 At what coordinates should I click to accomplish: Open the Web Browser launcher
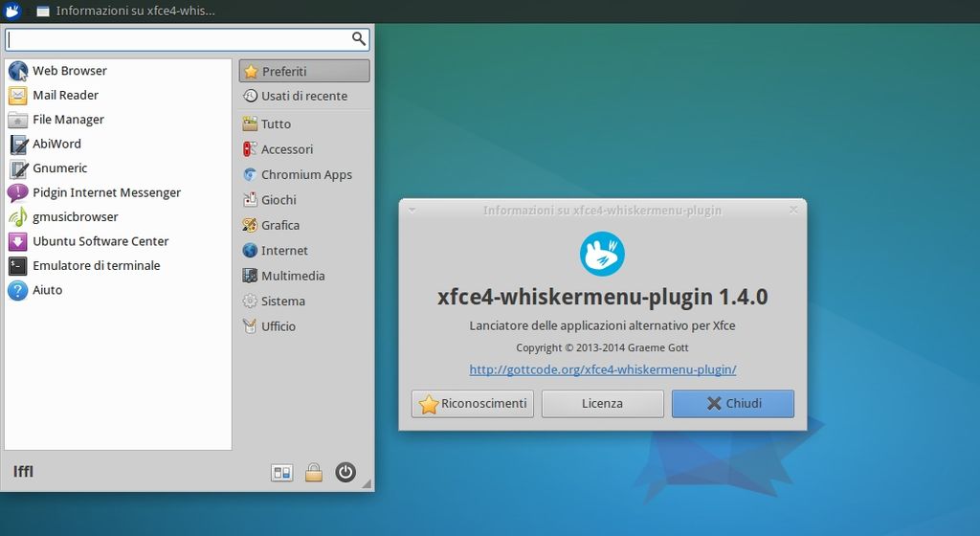point(118,71)
